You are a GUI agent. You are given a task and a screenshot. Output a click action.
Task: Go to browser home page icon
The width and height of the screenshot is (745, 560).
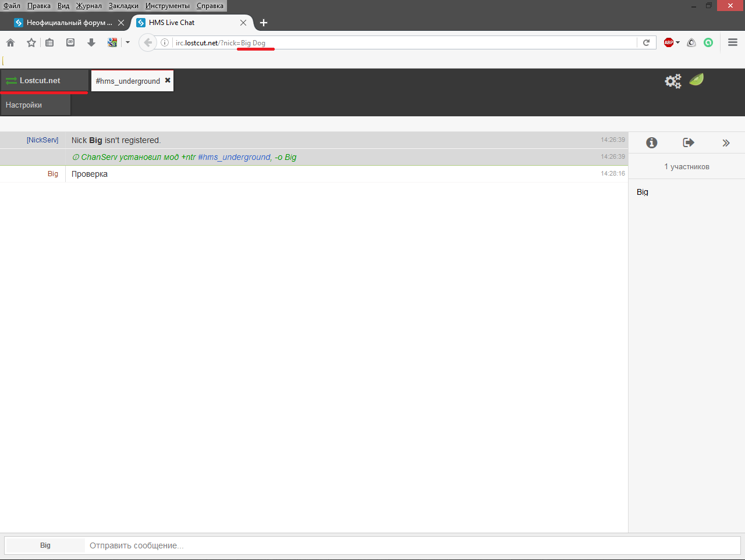pyautogui.click(x=10, y=42)
